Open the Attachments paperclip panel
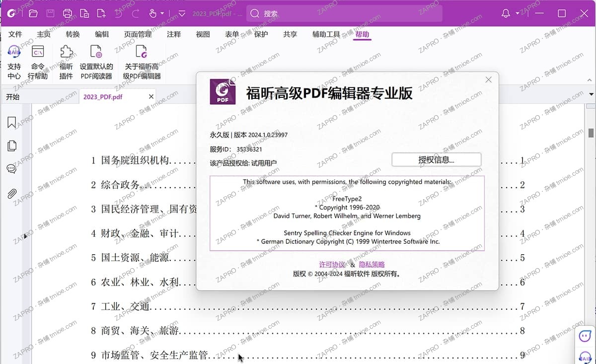This screenshot has width=596, height=364. pos(11,194)
